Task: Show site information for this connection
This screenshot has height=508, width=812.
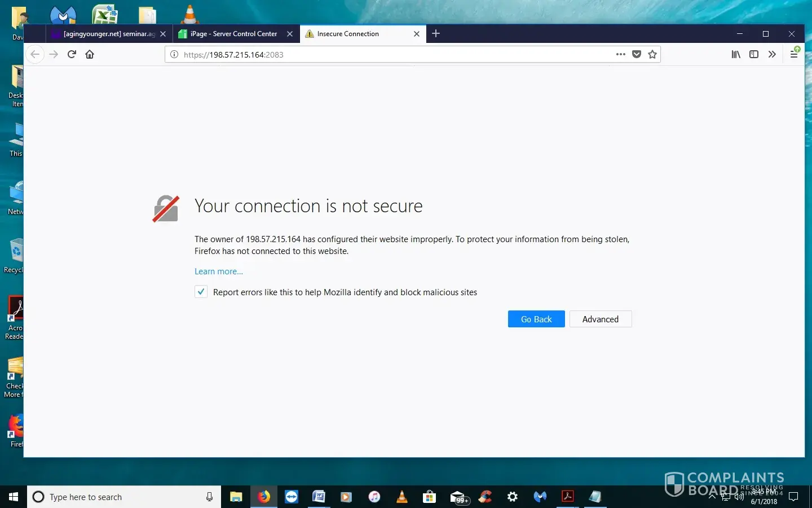Action: [174, 55]
